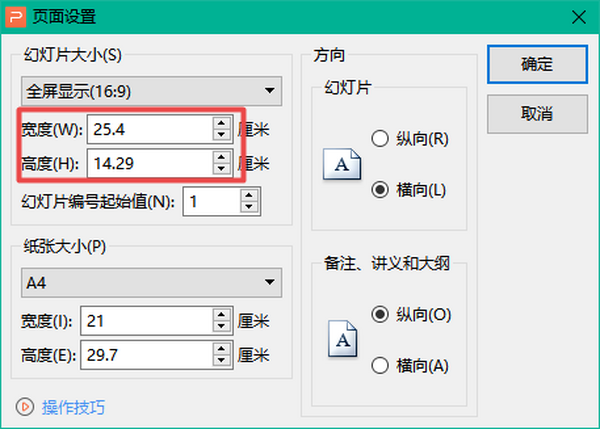Click the 页面设置 title text

click(x=64, y=17)
